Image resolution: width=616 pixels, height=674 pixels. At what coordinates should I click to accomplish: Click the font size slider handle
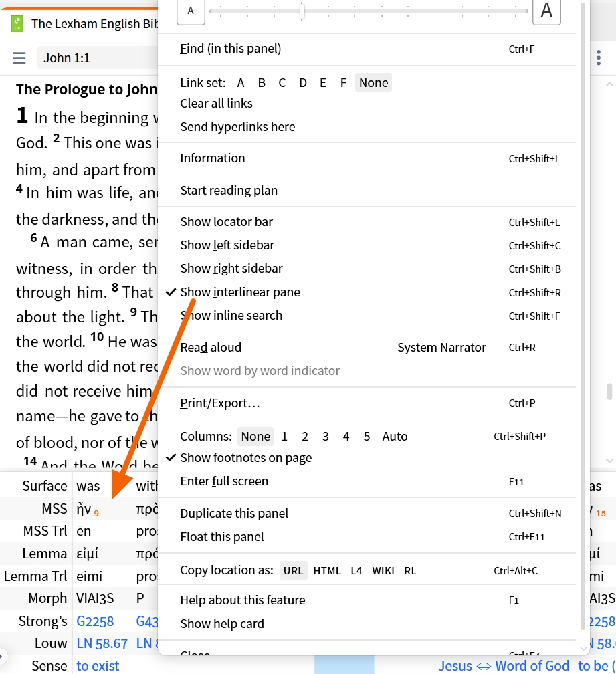302,11
